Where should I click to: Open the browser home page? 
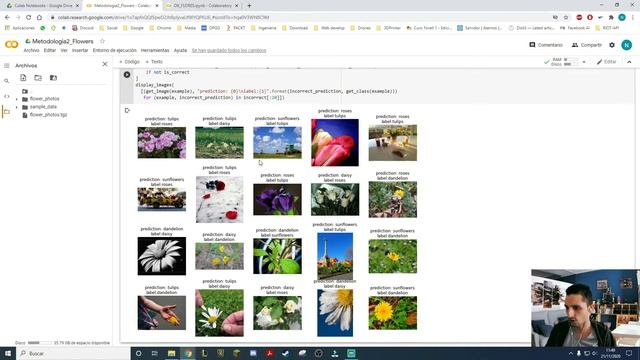pyautogui.click(x=39, y=17)
